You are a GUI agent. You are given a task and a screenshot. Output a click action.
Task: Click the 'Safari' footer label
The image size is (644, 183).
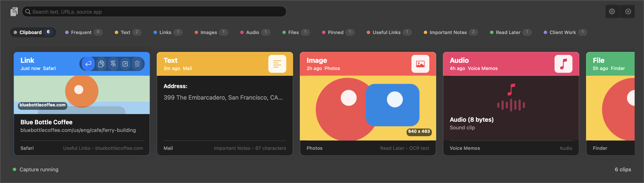pyautogui.click(x=27, y=148)
